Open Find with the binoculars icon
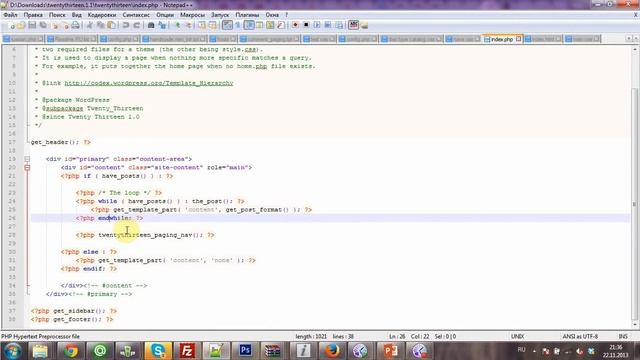 151,25
